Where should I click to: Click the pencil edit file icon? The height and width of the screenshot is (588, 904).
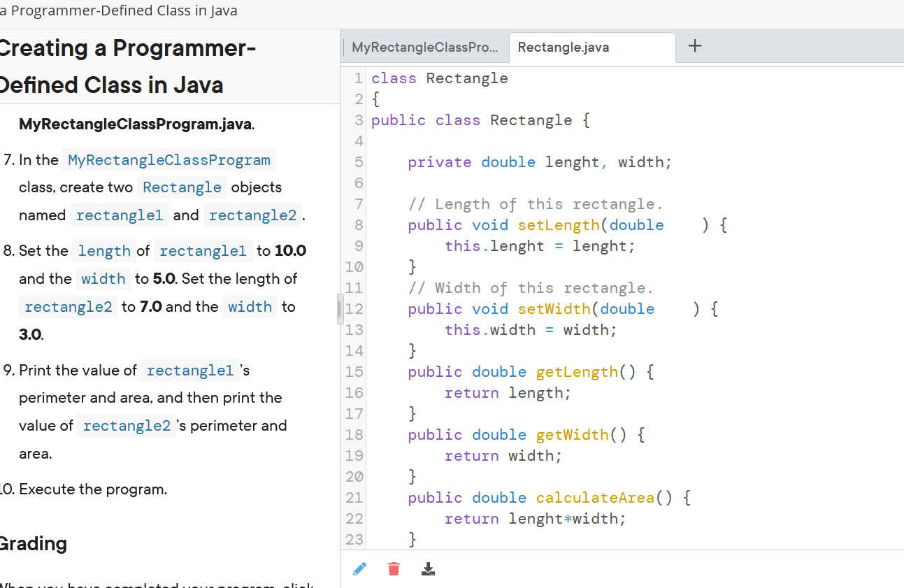click(x=359, y=569)
